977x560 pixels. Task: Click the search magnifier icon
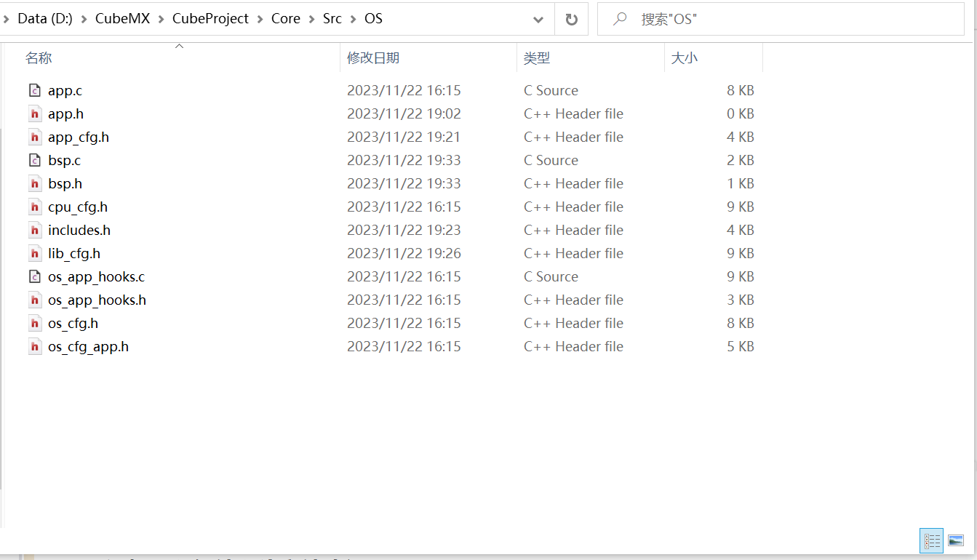[x=620, y=19]
